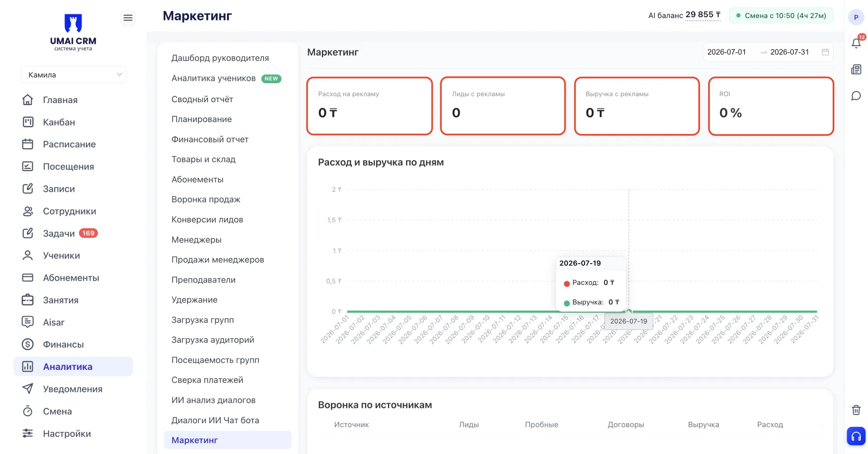Open notifications bell icon
Screen dimensions: 868x454
[x=856, y=43]
